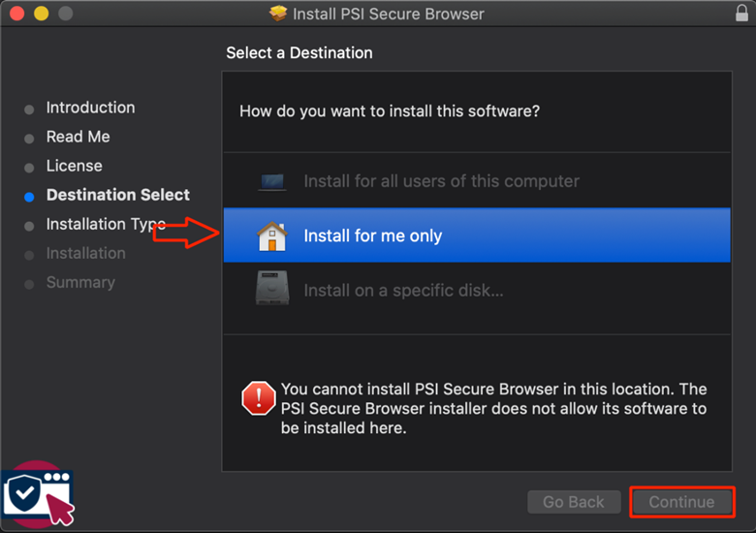
Task: Click the red close window button
Action: 17,13
